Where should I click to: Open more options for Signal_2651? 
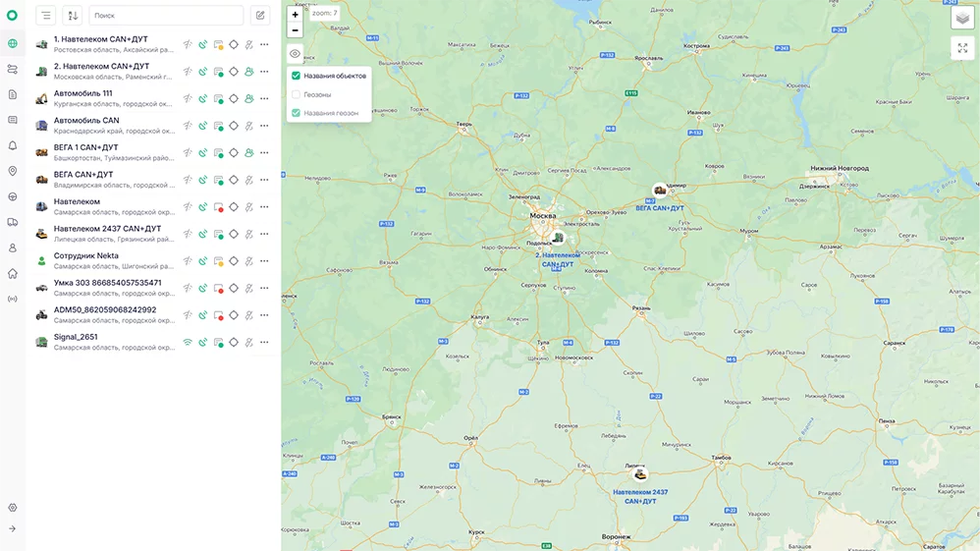pyautogui.click(x=264, y=342)
